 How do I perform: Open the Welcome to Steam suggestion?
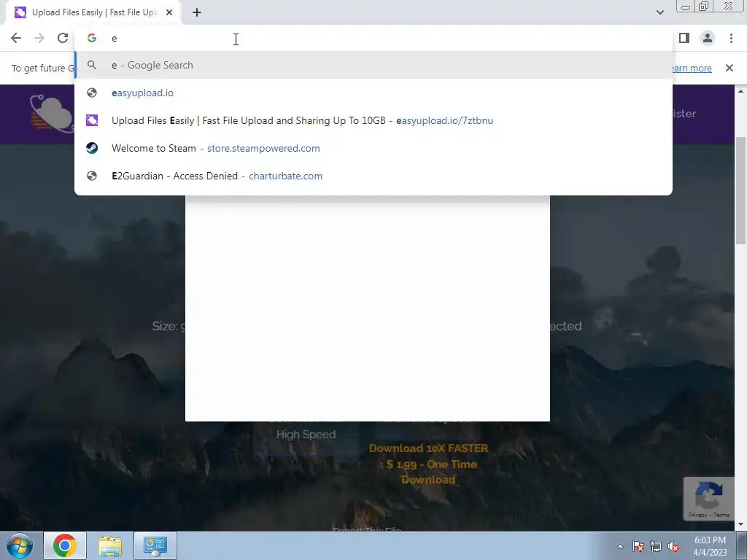click(373, 148)
